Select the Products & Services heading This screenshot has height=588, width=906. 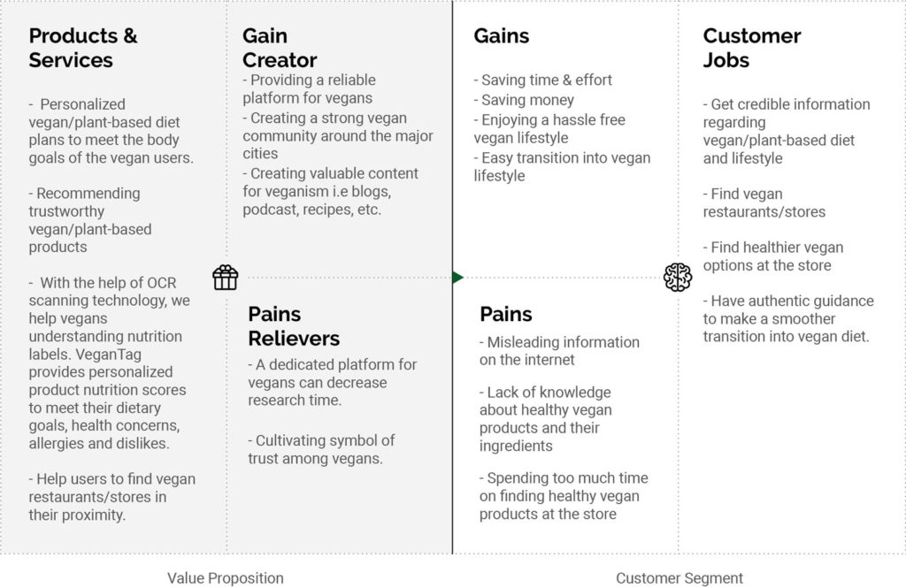point(83,48)
